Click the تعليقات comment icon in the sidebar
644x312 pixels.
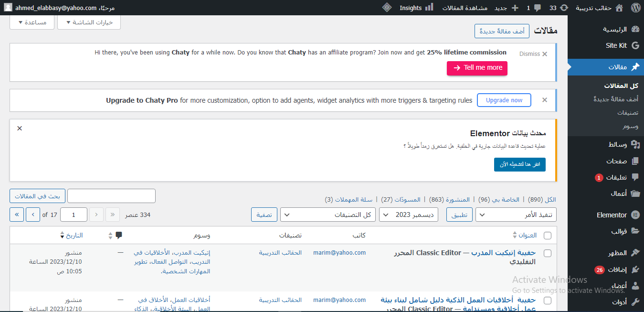635,177
